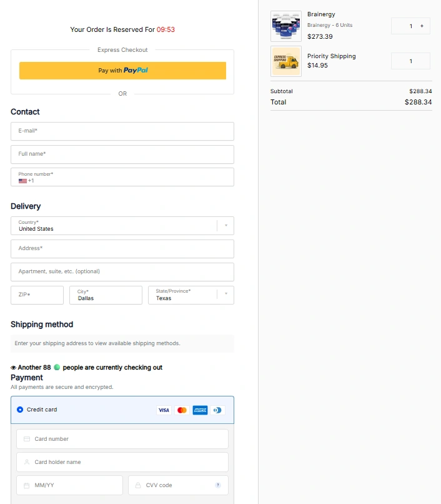Image resolution: width=441 pixels, height=504 pixels.
Task: Expand the State/Province selector
Action: (225, 295)
